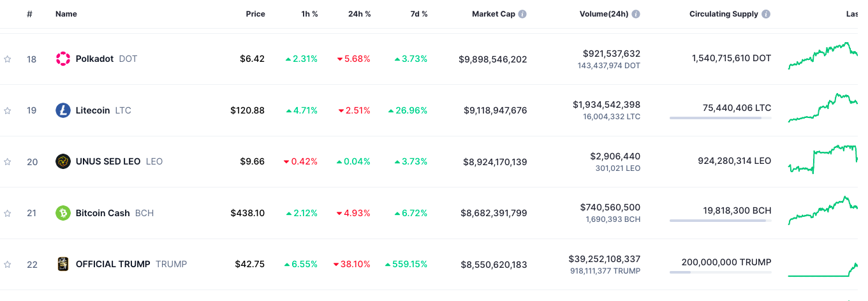Click the UNUS SED LEO logo icon
The width and height of the screenshot is (868, 301).
(63, 161)
